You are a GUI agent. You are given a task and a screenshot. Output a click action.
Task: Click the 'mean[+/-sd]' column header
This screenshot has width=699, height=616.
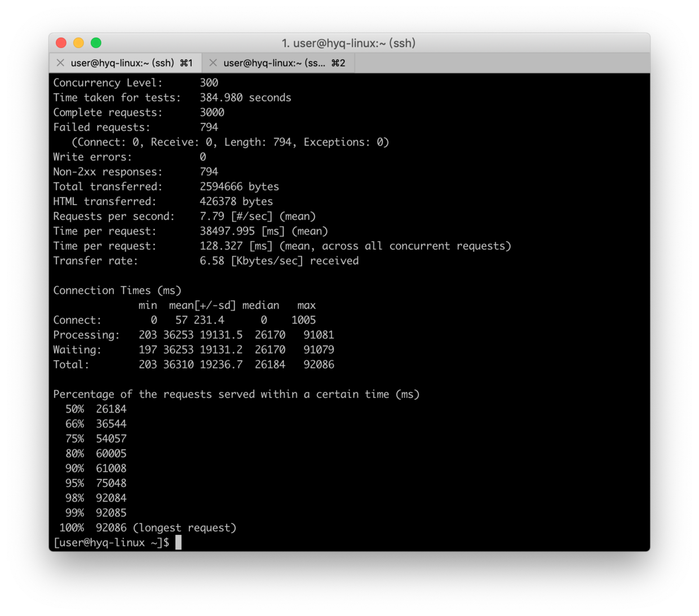tap(202, 305)
